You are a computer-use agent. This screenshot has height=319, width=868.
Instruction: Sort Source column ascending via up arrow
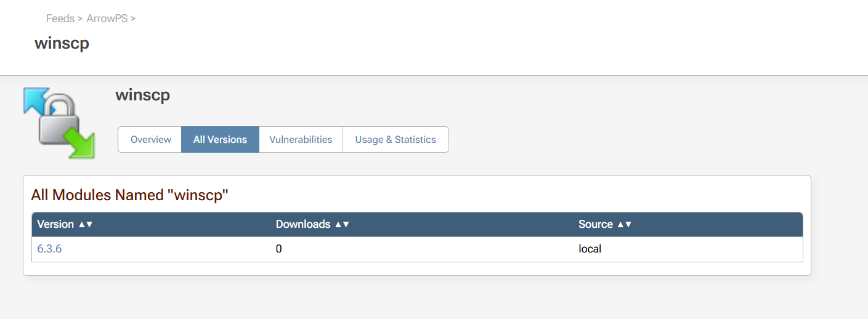[620, 225]
